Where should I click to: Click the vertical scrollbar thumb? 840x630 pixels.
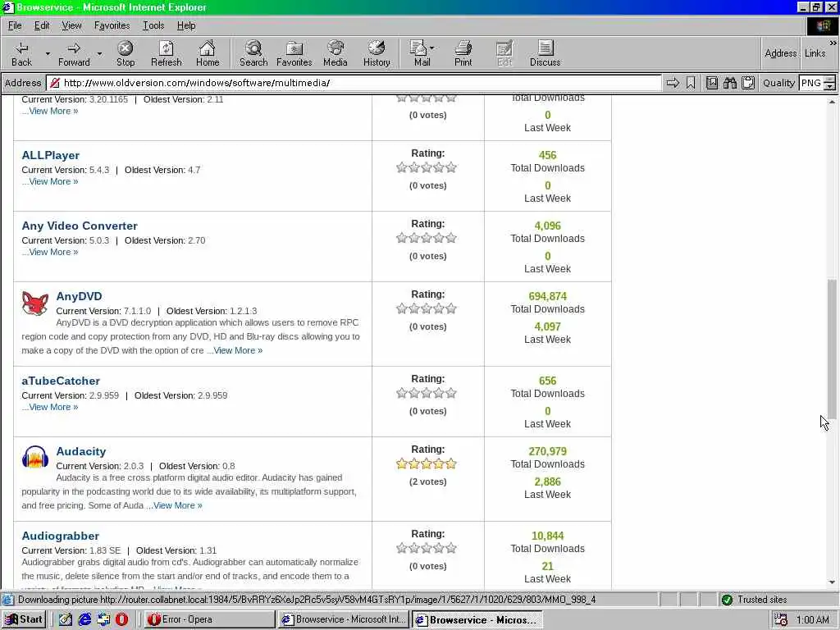[x=832, y=348]
